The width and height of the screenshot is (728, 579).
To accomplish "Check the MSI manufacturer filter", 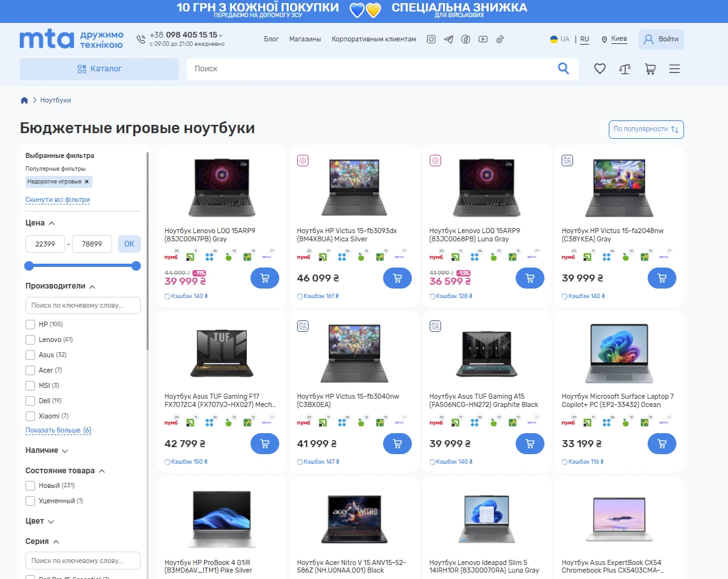I will tap(30, 385).
